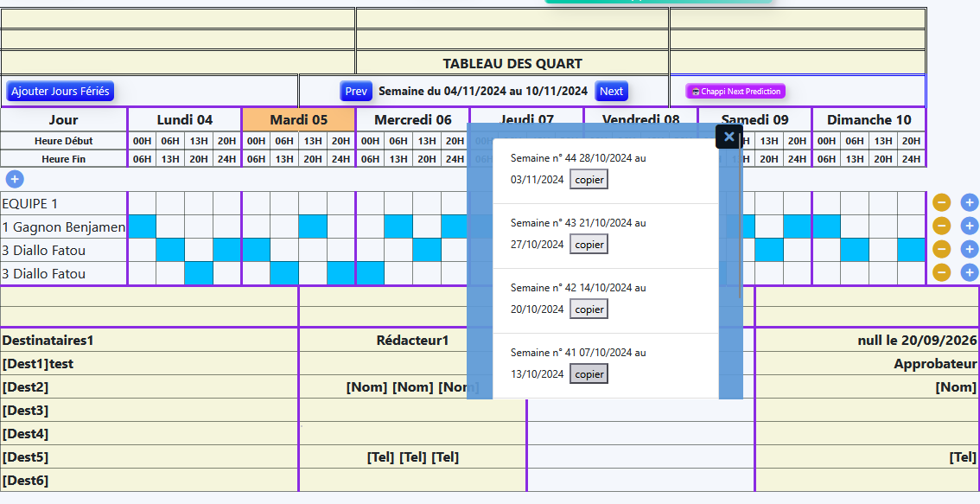Remove the EQUIPE 1 row with minus icon
980x504 pixels.
[941, 202]
